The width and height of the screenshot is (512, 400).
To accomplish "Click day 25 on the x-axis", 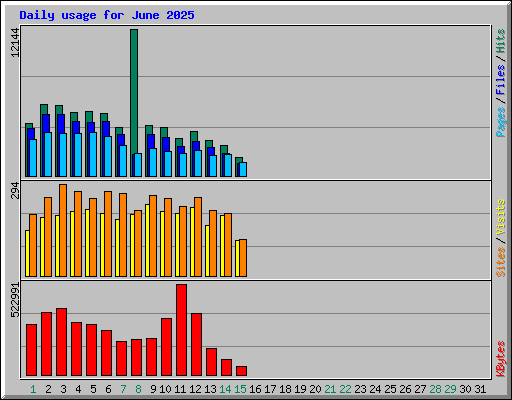I will [390, 389].
